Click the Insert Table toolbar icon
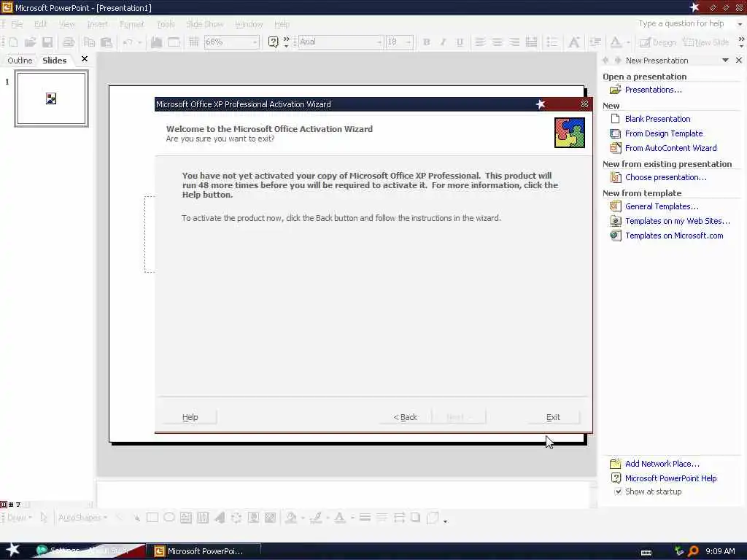Image resolution: width=747 pixels, height=560 pixels. [174, 42]
